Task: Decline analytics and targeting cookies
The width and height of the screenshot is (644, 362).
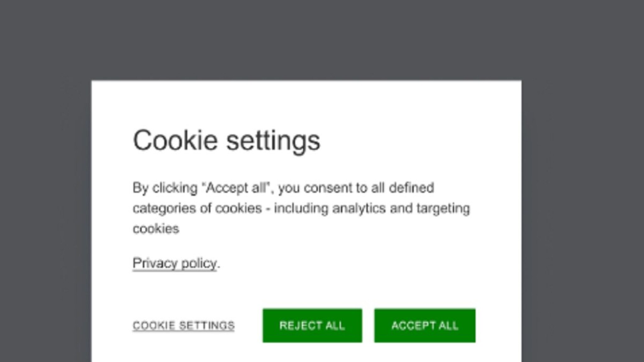Action: pyautogui.click(x=312, y=326)
